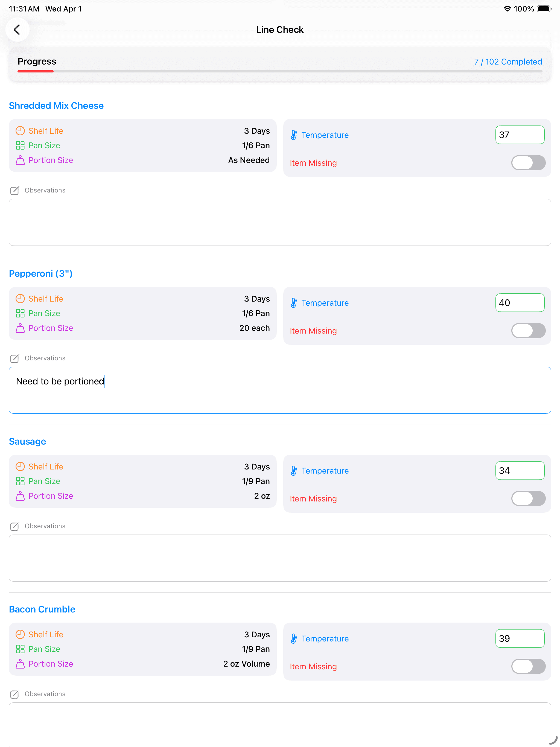Toggle Item Missing for Pepperoni

coord(528,331)
